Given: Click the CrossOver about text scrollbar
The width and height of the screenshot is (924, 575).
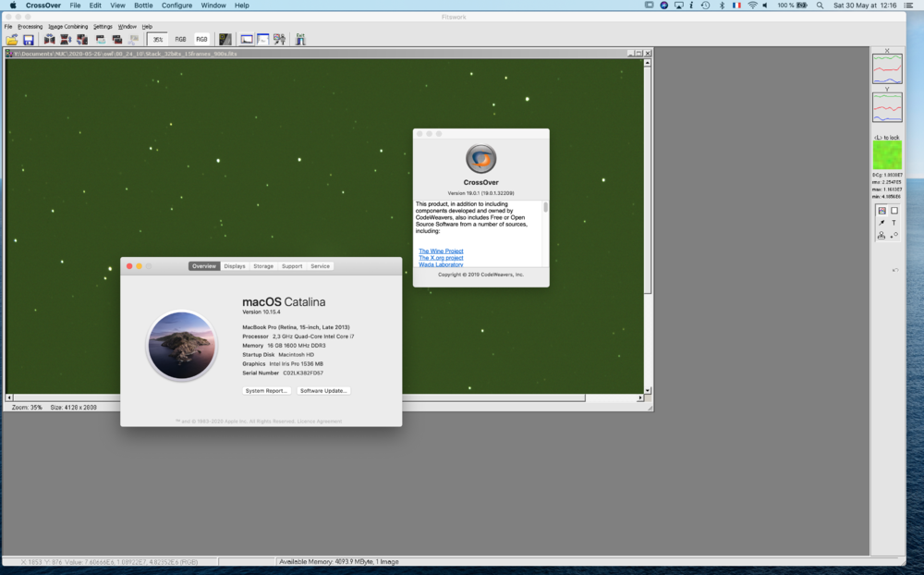Looking at the screenshot, I should tap(545, 207).
